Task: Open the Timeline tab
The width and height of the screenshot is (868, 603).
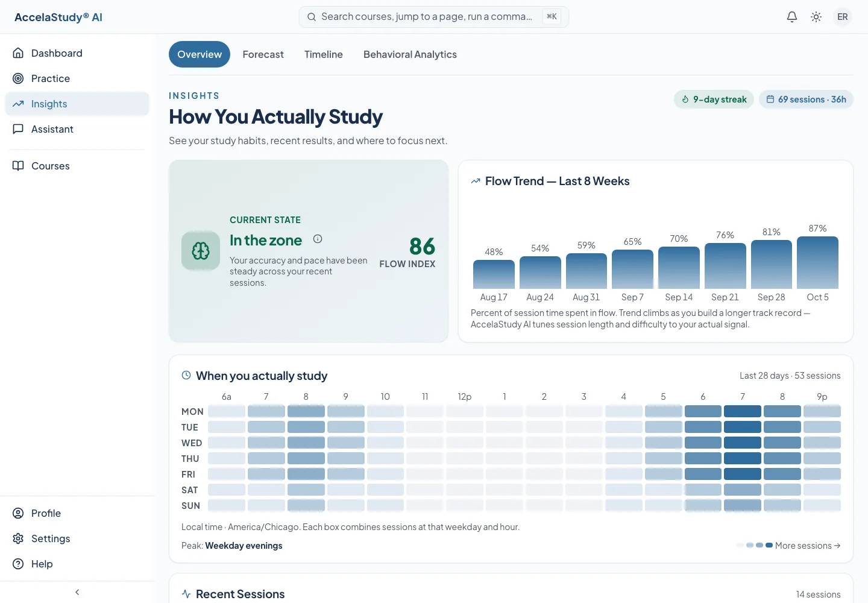Action: [x=324, y=54]
